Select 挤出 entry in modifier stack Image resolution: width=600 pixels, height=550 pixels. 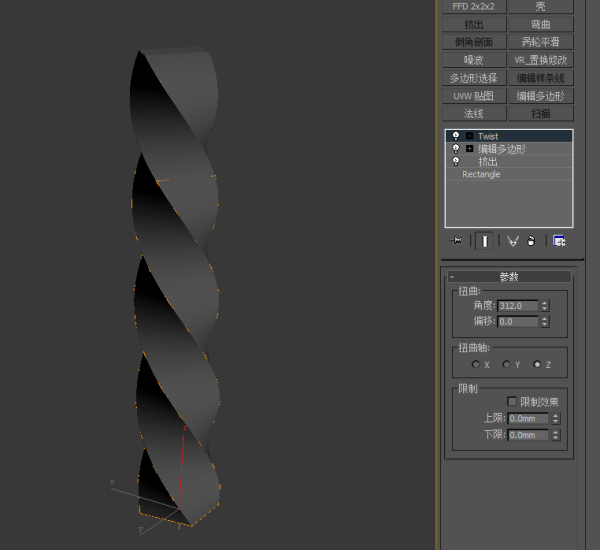point(509,162)
